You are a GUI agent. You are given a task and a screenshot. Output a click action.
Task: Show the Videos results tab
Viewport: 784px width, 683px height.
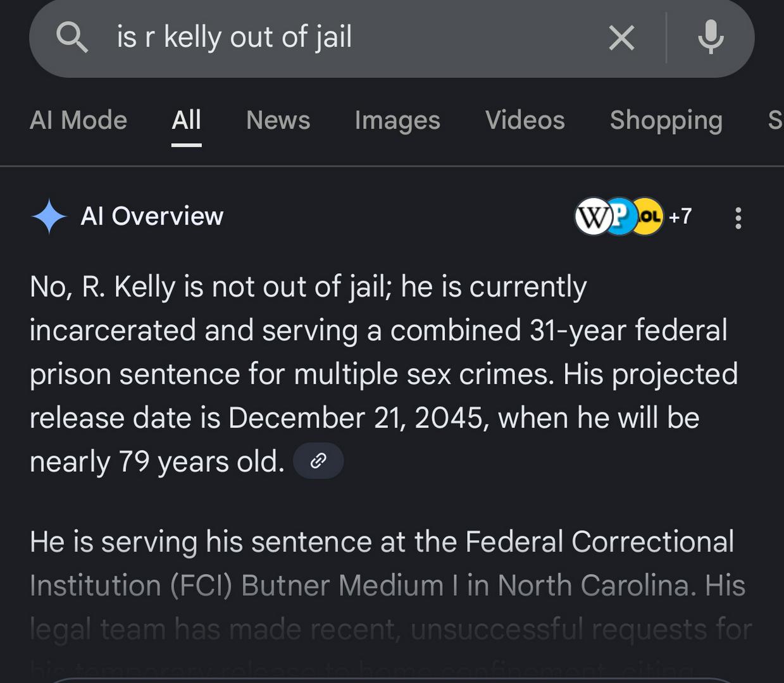(x=525, y=120)
